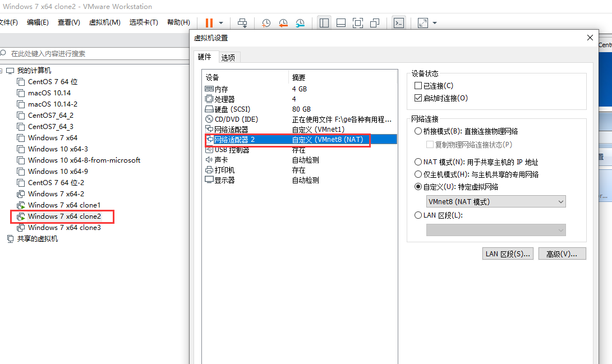Viewport: 612px width, 364px height.
Task: Open the 编辑(E) menu
Action: [38, 22]
